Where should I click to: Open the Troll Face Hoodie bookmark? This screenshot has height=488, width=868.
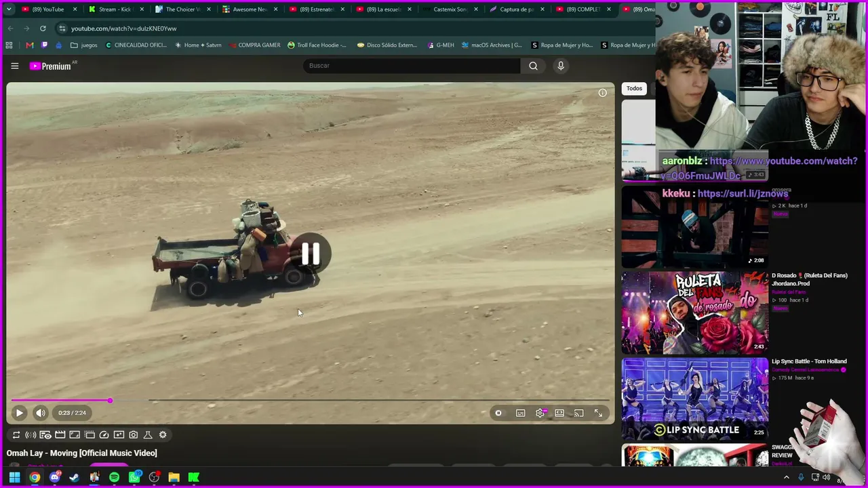coord(317,45)
